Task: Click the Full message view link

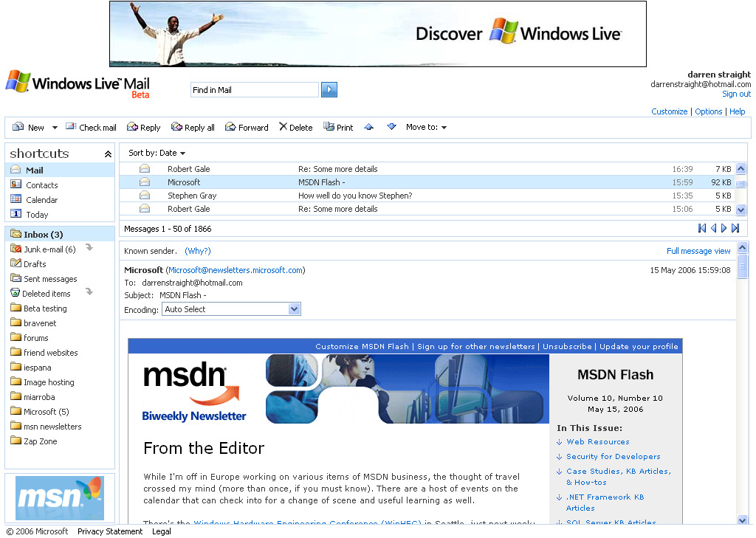Action: [698, 251]
